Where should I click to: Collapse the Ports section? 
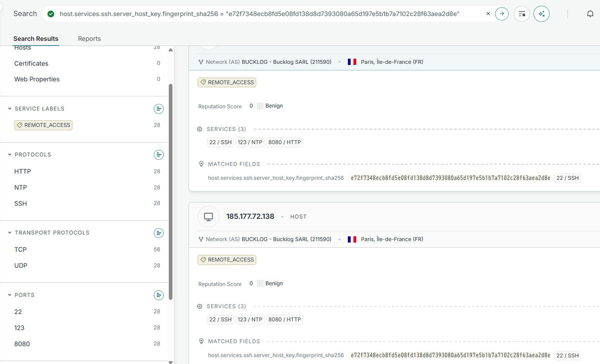pyautogui.click(x=9, y=295)
